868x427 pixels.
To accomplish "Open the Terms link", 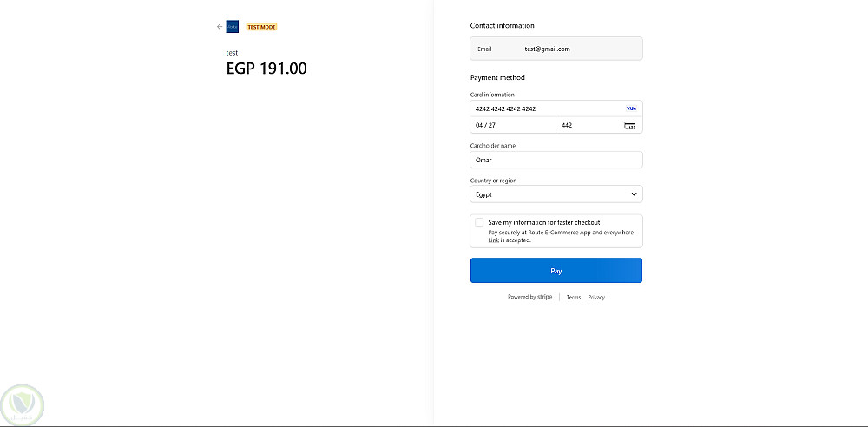I will point(574,298).
